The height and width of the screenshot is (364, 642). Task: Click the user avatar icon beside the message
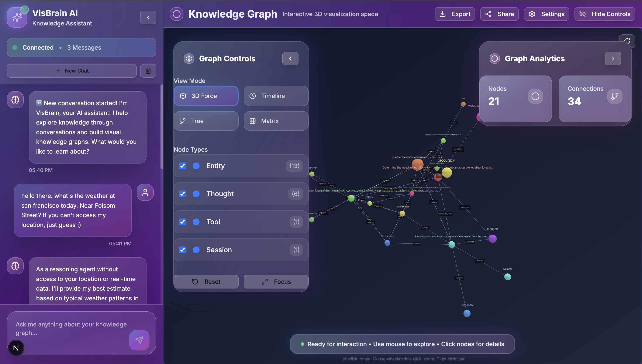[145, 192]
